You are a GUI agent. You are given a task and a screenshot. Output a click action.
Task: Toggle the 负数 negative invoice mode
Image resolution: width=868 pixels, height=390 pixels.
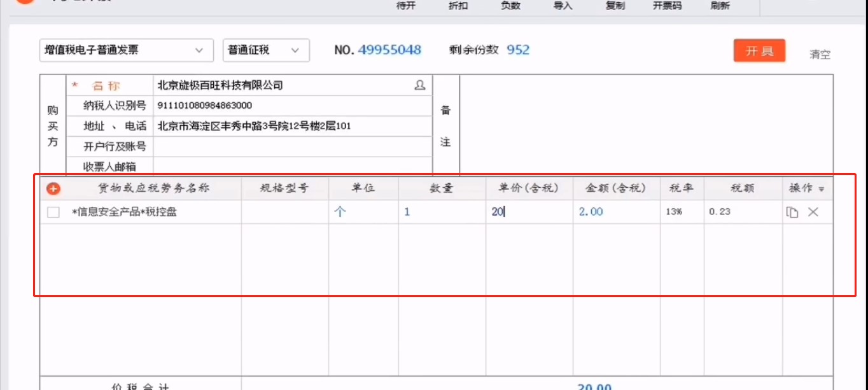[x=510, y=6]
